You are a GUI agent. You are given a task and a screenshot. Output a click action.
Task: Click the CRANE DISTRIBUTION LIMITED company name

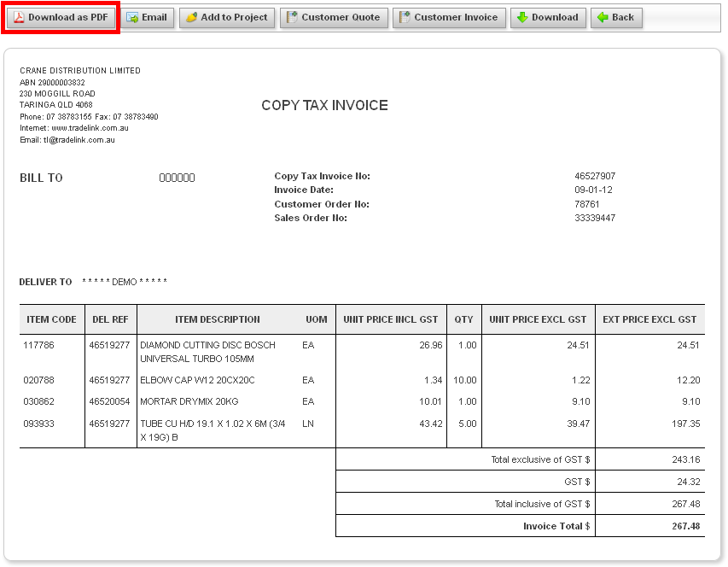80,71
